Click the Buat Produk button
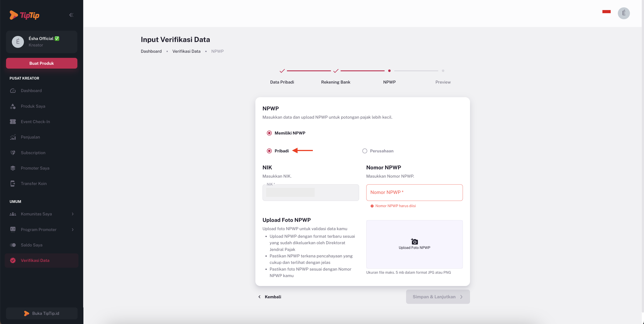 click(x=42, y=63)
